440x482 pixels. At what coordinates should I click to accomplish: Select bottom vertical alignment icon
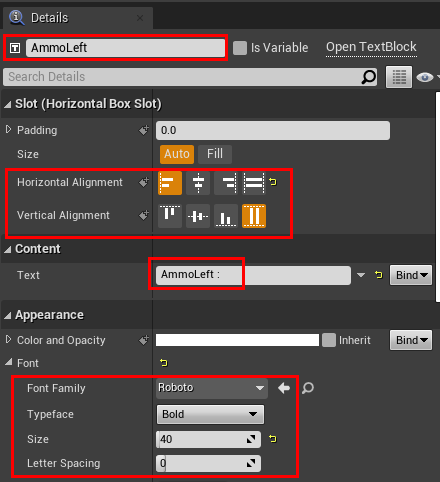coord(226,216)
